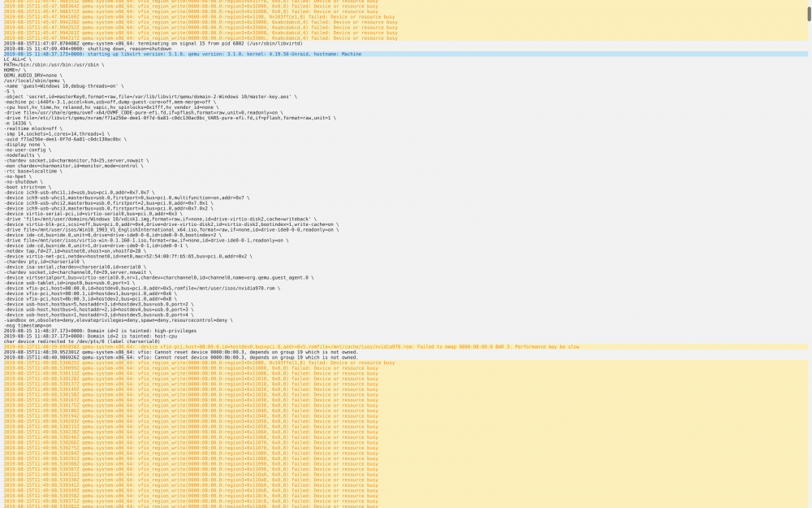Click the 'virtio-win-0.1.160-1.iso' drive line

click(146, 240)
